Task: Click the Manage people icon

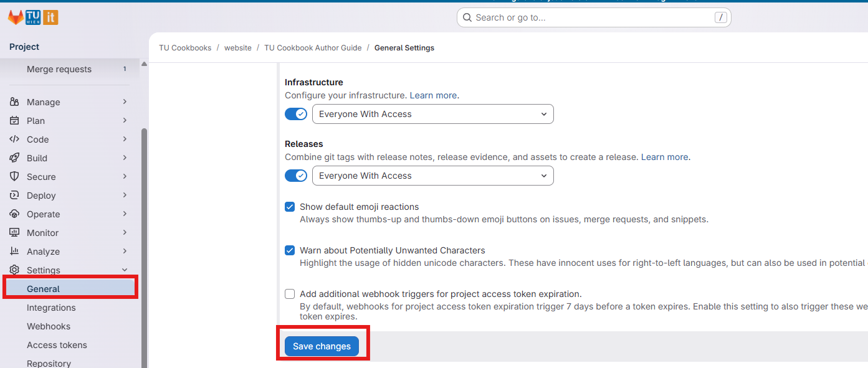Action: (x=14, y=102)
